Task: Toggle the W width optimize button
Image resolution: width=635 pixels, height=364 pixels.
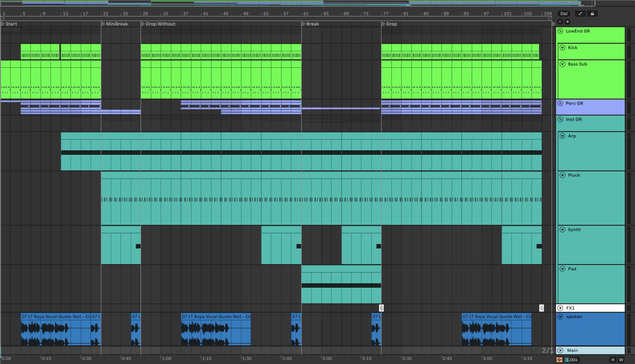Action: coord(621,360)
